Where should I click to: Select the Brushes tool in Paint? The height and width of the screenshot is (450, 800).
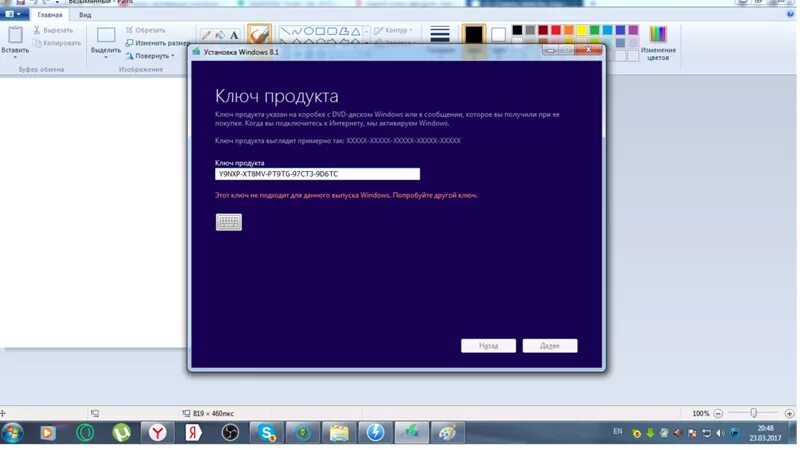coord(259,35)
